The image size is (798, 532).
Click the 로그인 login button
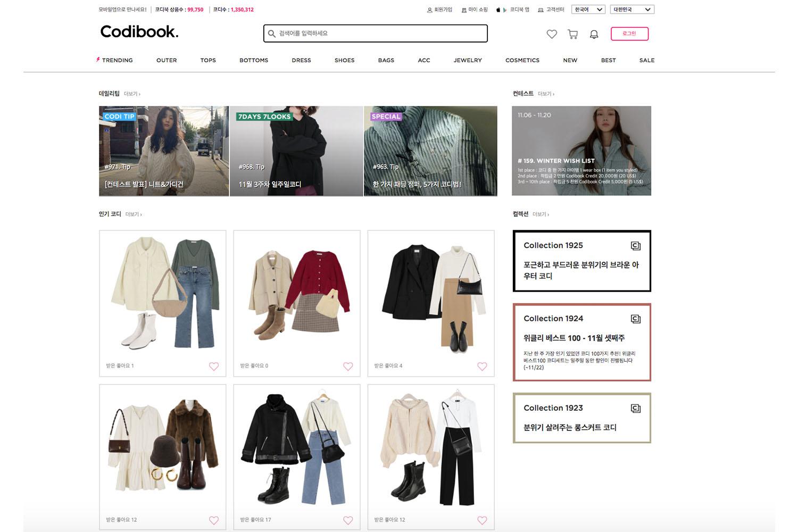pyautogui.click(x=629, y=34)
